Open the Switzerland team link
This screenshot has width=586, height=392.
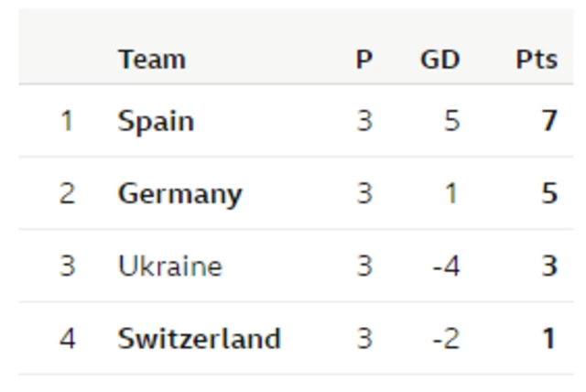tap(199, 339)
